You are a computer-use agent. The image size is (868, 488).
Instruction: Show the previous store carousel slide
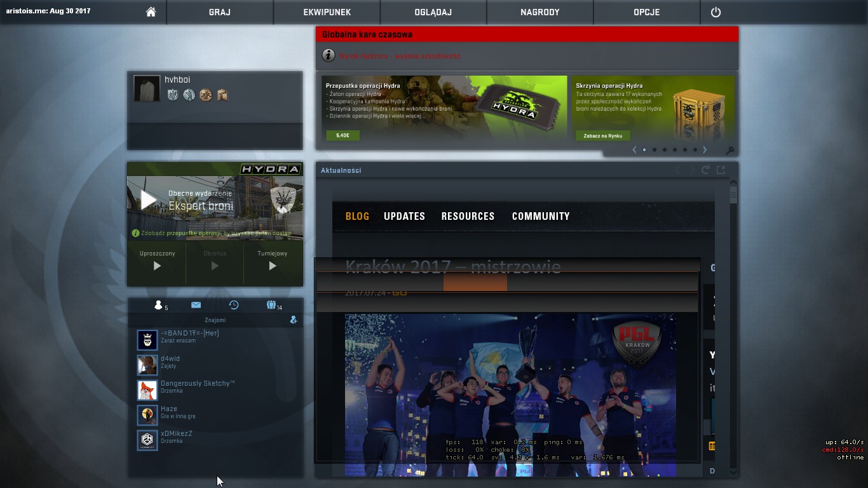click(634, 150)
